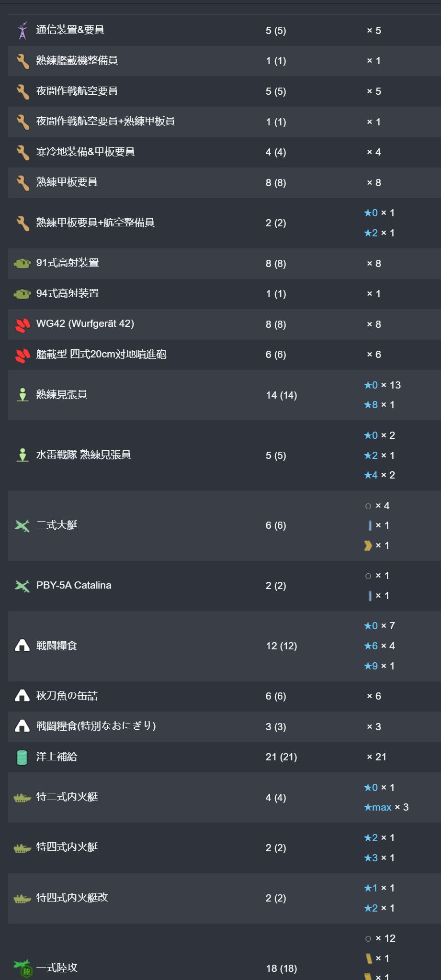Click the 秋刀魚の缶詰 item name
Viewport: 441px width, 980px height.
(67, 696)
